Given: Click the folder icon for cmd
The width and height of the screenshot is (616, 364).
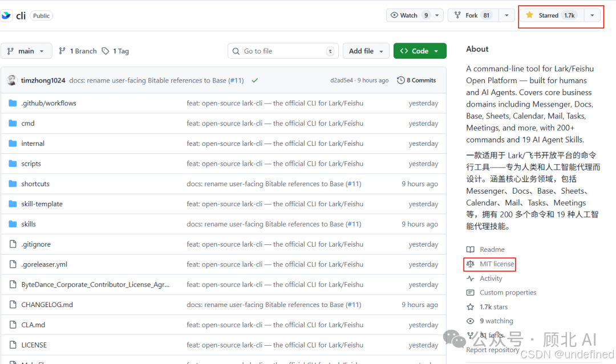Looking at the screenshot, I should 13,123.
